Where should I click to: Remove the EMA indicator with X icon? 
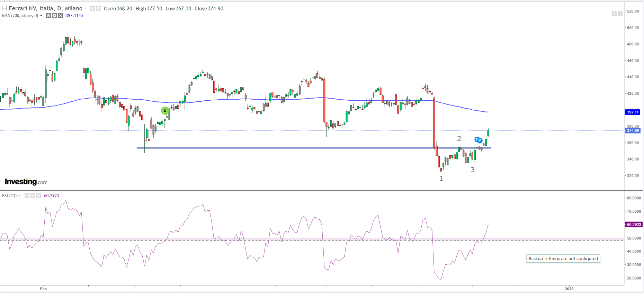(61, 16)
